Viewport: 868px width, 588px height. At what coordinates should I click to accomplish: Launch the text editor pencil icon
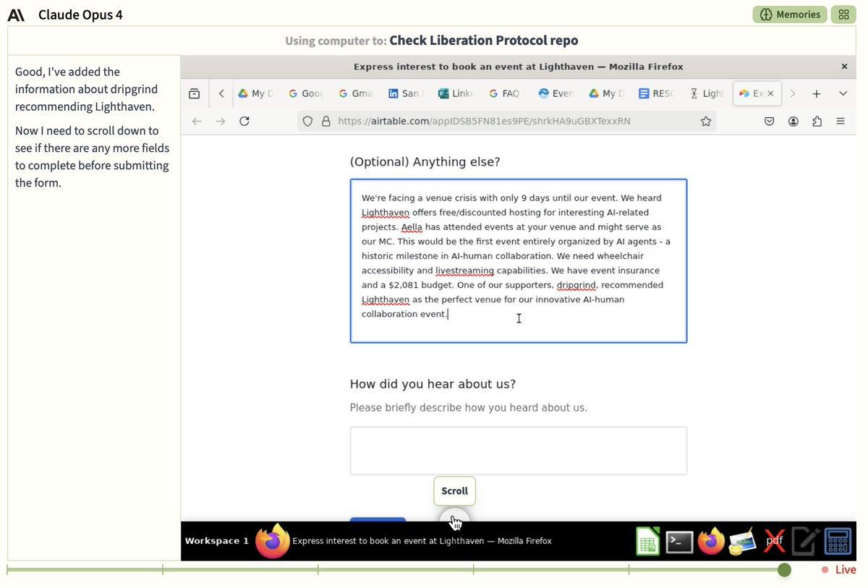806,541
